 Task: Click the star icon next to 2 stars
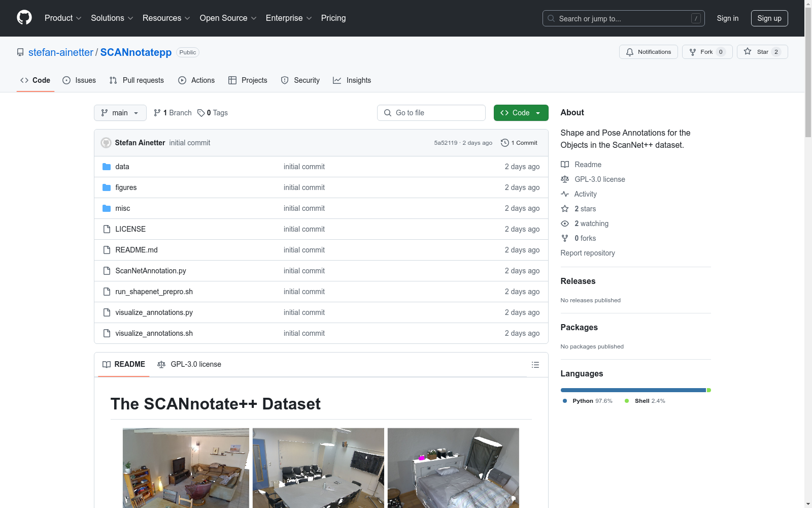[x=565, y=209]
